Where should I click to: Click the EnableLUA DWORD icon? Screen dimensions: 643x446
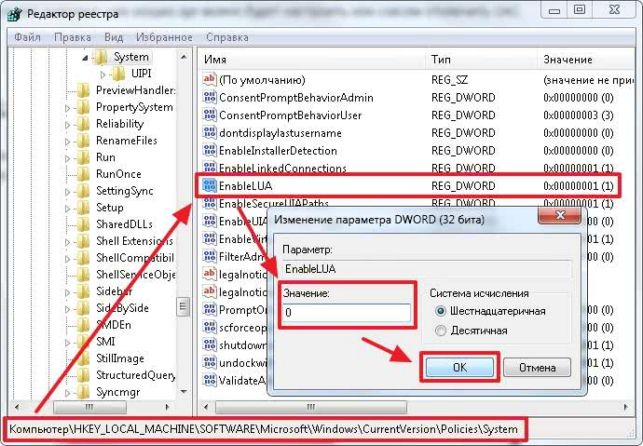[x=209, y=186]
